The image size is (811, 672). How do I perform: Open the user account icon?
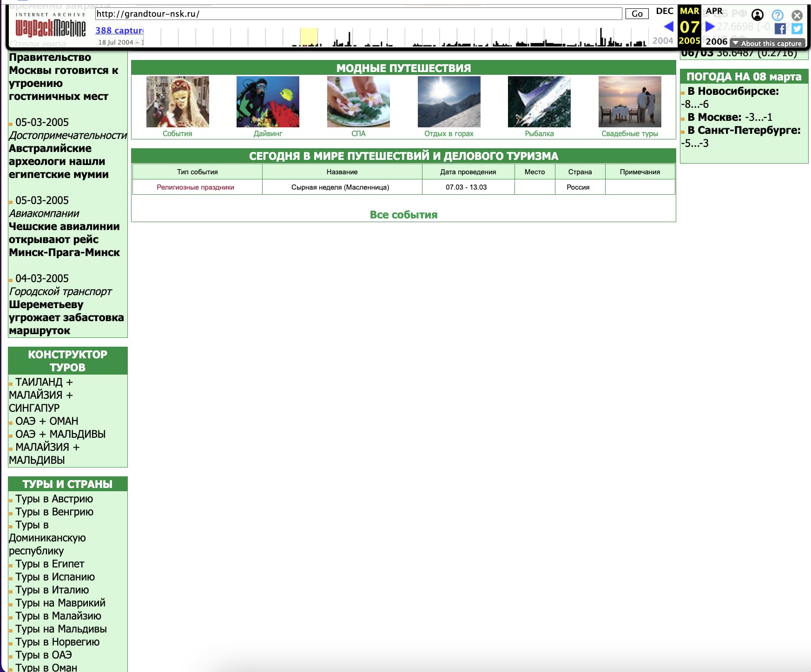point(758,15)
